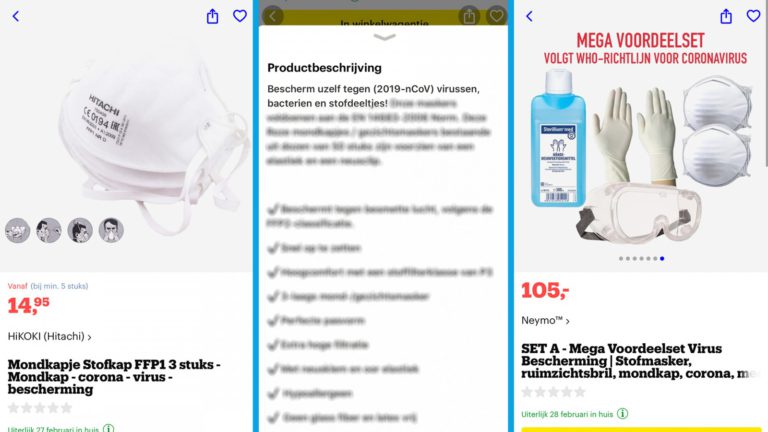768x432 pixels.
Task: Tap the dimmed back arrow in middle panel
Action: (273, 16)
